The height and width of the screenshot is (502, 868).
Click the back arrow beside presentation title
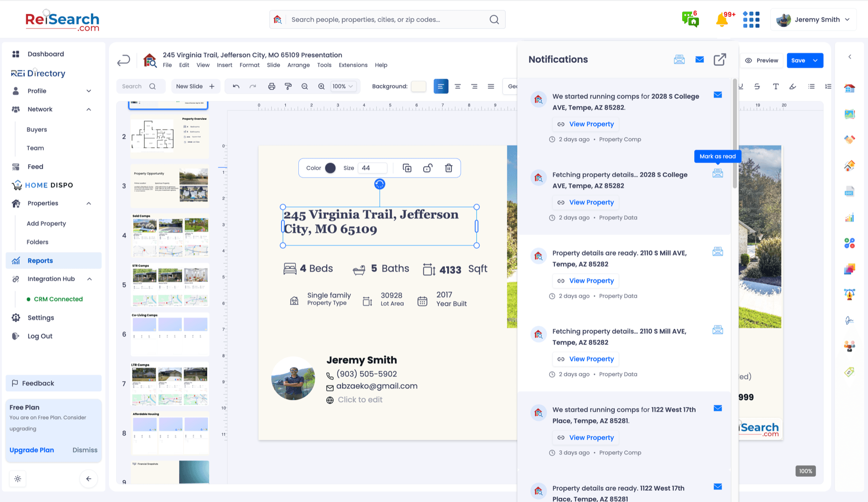tap(124, 60)
